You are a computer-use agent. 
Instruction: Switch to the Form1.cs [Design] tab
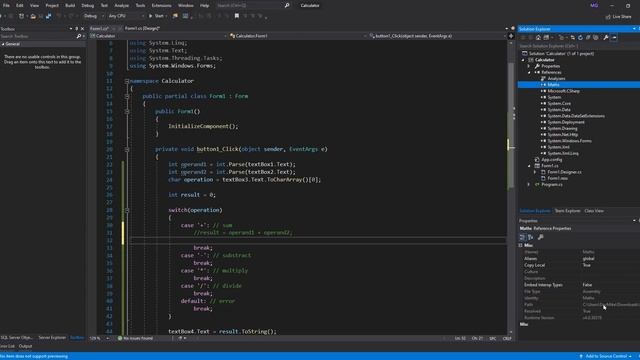(x=142, y=29)
